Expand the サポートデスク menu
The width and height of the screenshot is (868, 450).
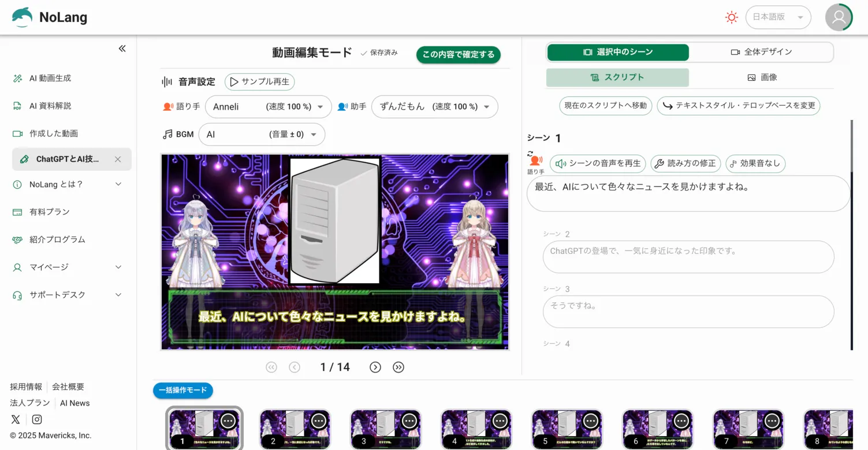coord(68,295)
